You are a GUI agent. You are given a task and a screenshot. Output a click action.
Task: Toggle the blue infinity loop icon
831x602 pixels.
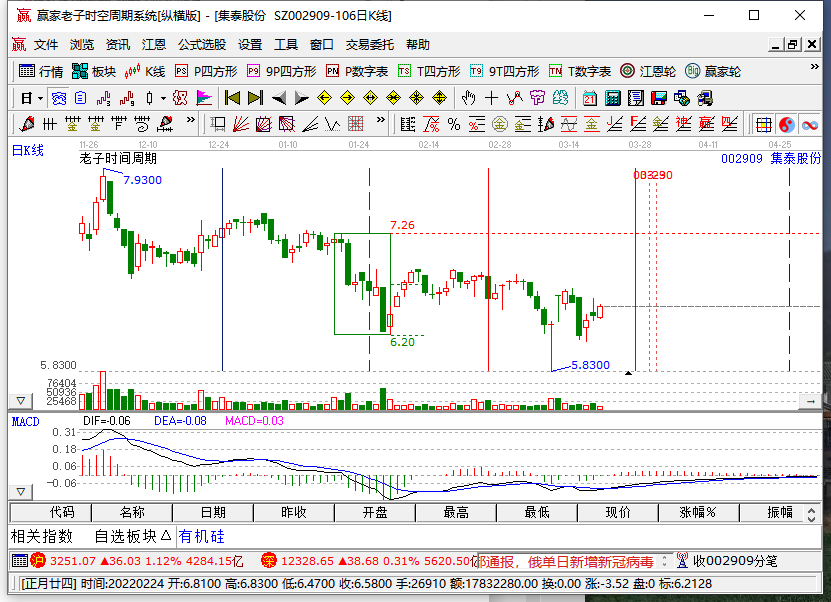810,125
